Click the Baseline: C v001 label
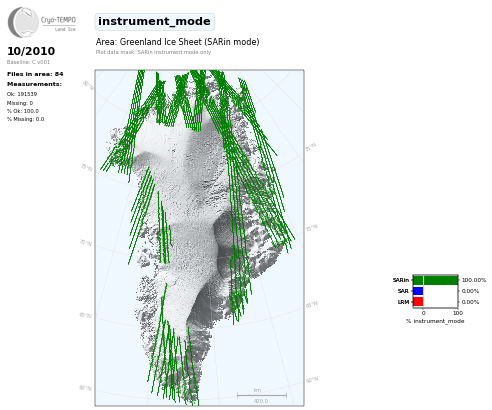 click(28, 62)
